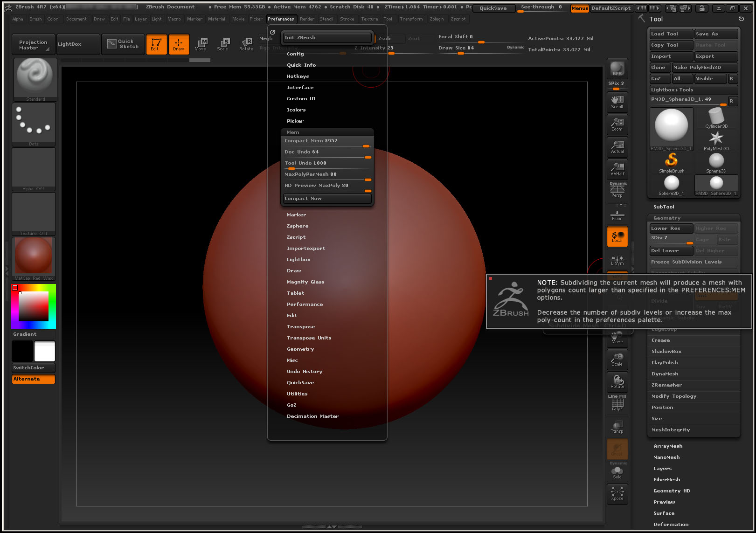Adjust the MaxPolyPerMesh slider
Image resolution: width=756 pixels, height=533 pixels.
[x=327, y=176]
